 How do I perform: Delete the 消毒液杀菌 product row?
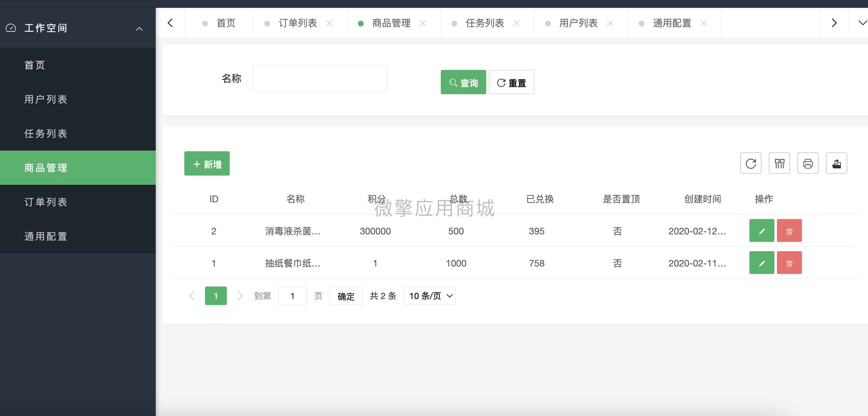pyautogui.click(x=789, y=231)
